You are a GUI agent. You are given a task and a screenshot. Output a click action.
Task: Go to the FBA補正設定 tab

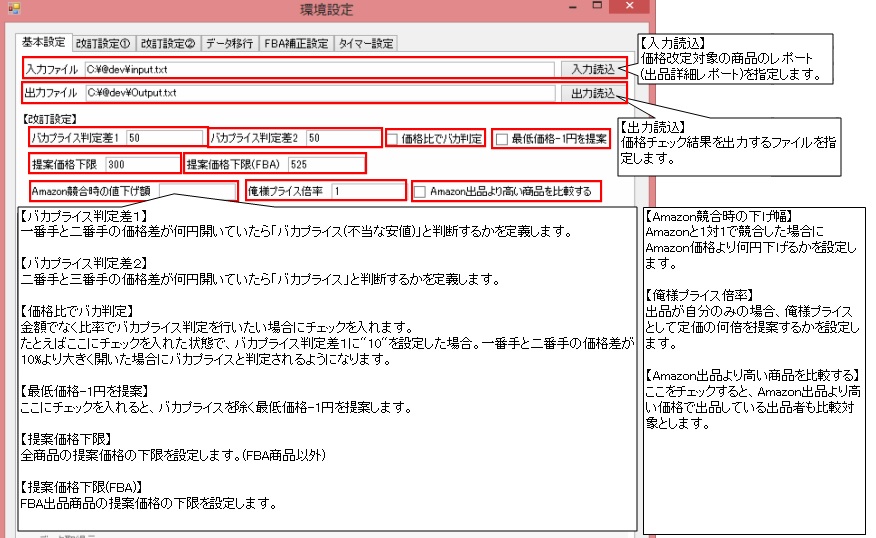296,44
